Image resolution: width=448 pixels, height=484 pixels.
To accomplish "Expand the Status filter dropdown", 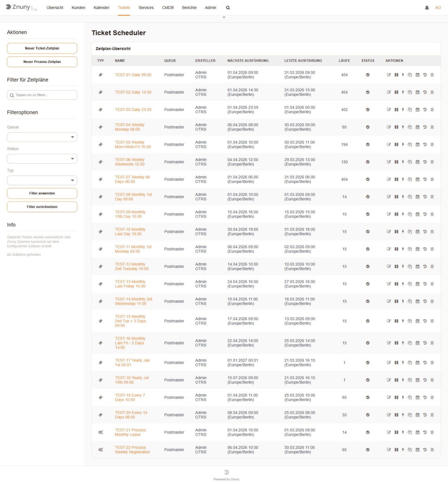I will pyautogui.click(x=42, y=159).
